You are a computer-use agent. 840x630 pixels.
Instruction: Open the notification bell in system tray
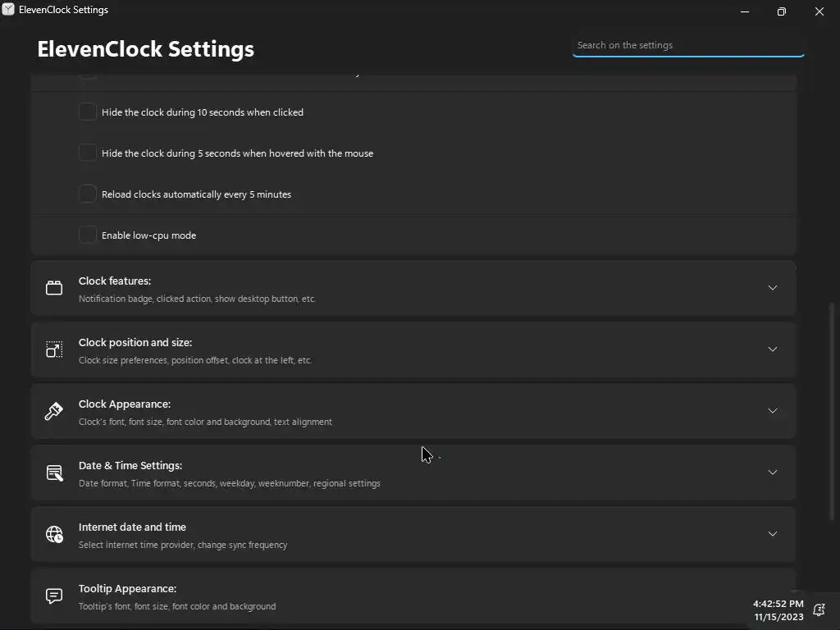coord(818,609)
